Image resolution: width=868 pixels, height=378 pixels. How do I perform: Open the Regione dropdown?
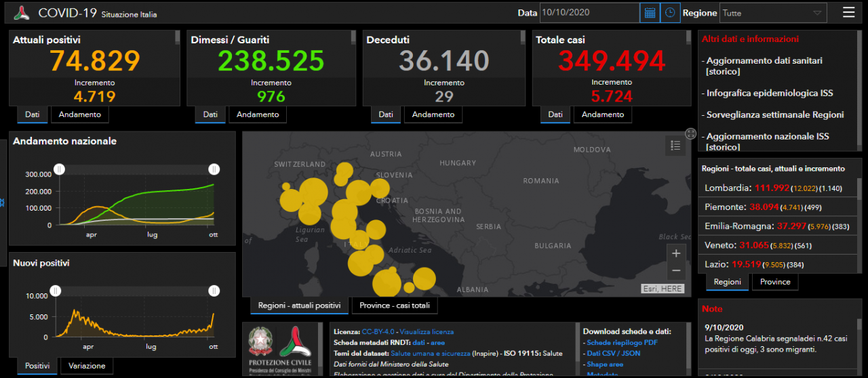tap(772, 13)
